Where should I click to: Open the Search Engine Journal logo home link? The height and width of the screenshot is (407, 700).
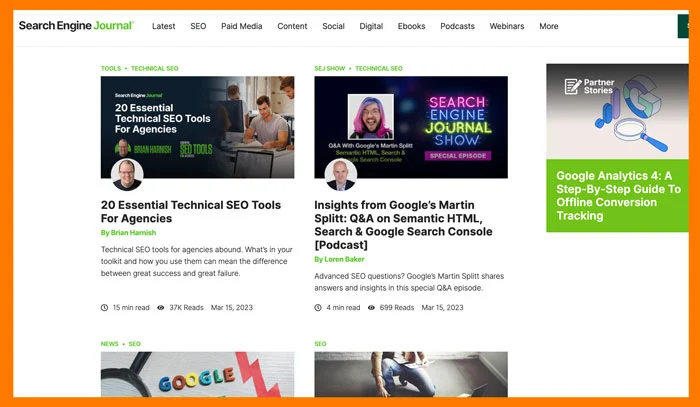click(76, 26)
